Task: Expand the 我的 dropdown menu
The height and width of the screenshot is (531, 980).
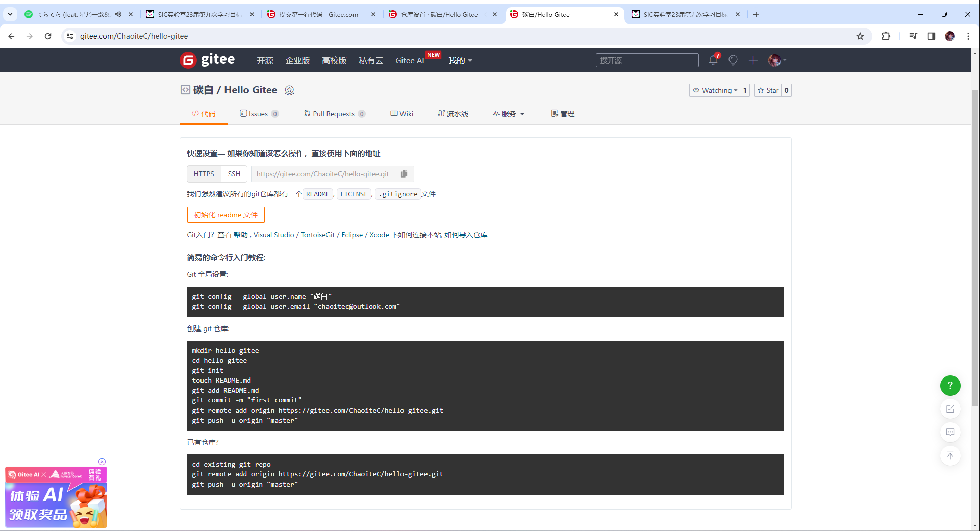Action: tap(460, 61)
